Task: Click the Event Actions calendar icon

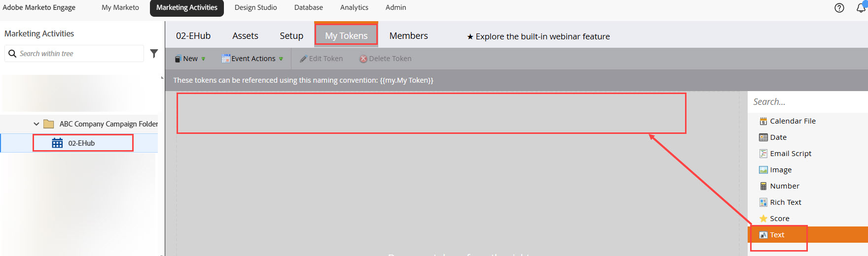Action: click(x=226, y=59)
